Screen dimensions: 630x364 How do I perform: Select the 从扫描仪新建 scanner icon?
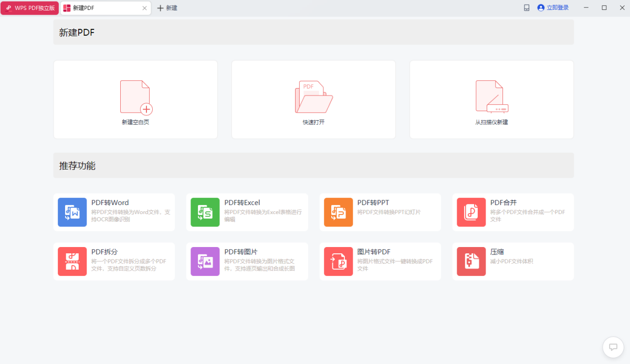point(491,97)
